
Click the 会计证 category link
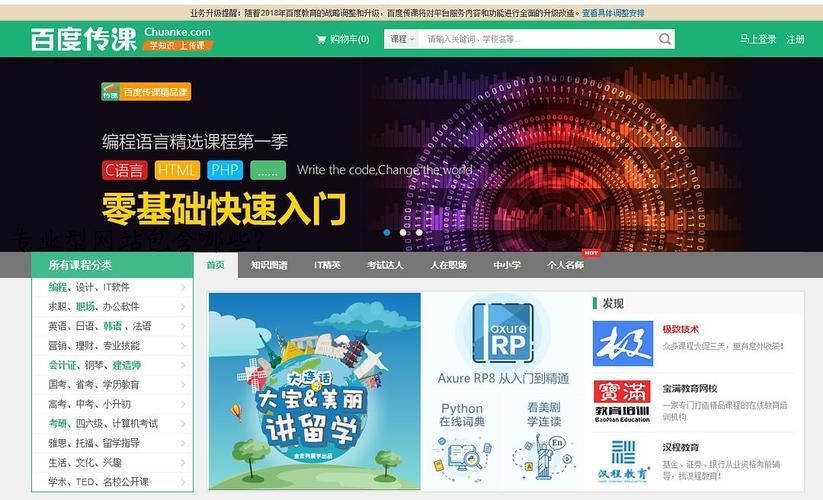pos(62,365)
